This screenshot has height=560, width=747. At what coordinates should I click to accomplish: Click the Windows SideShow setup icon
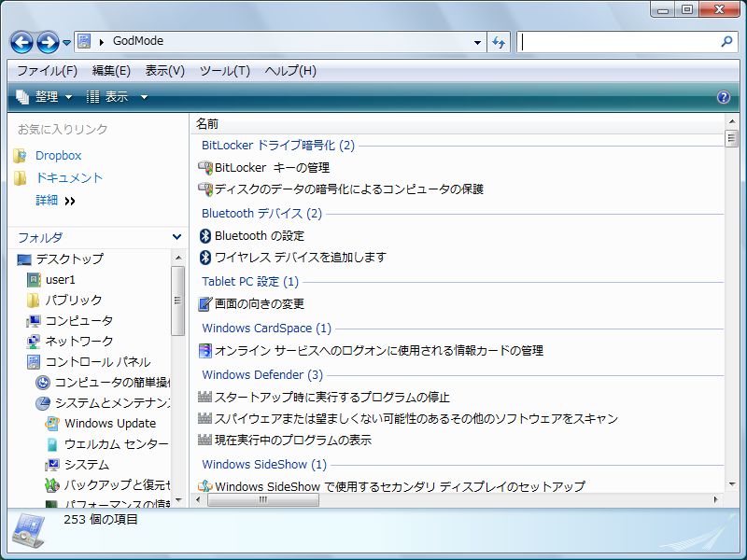[x=204, y=485]
